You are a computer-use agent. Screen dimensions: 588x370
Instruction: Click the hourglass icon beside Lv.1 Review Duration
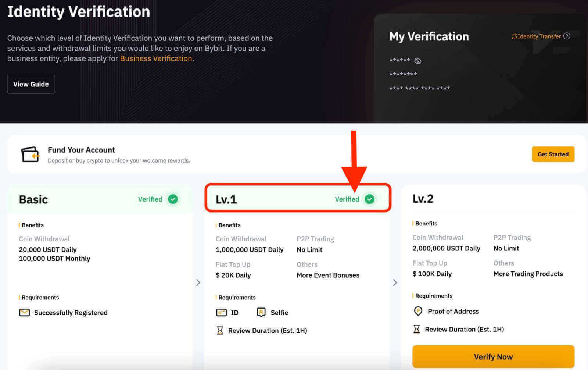click(x=220, y=330)
